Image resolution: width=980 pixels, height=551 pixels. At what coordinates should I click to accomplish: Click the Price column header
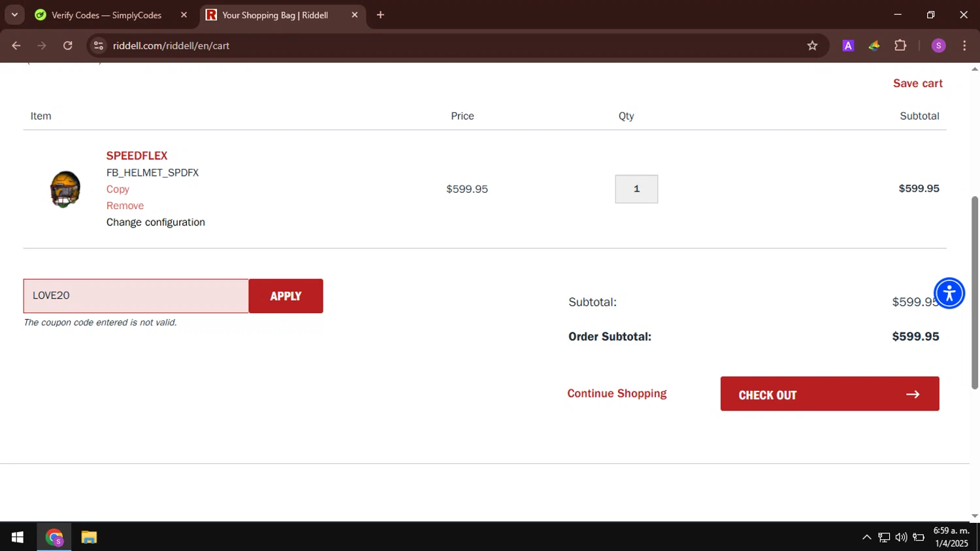(x=463, y=116)
